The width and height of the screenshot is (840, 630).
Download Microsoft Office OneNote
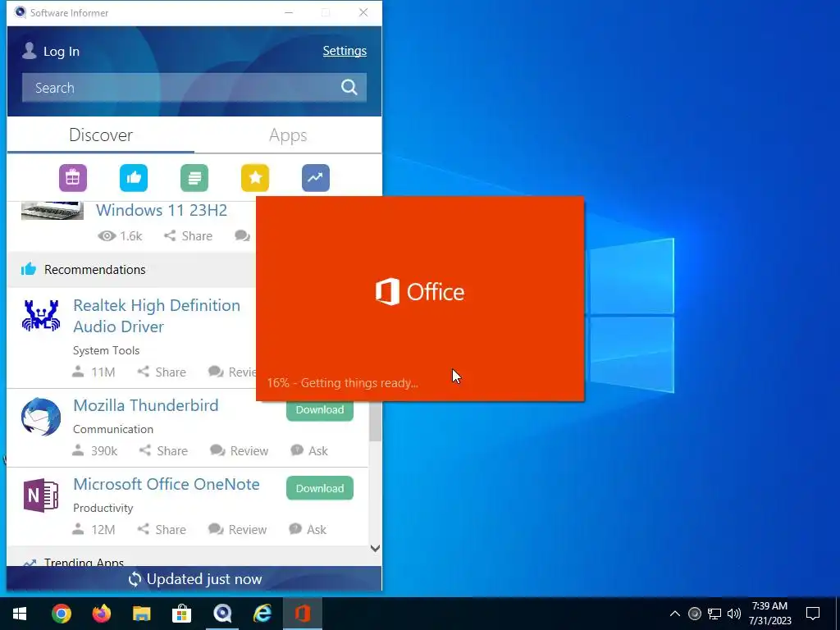(320, 488)
